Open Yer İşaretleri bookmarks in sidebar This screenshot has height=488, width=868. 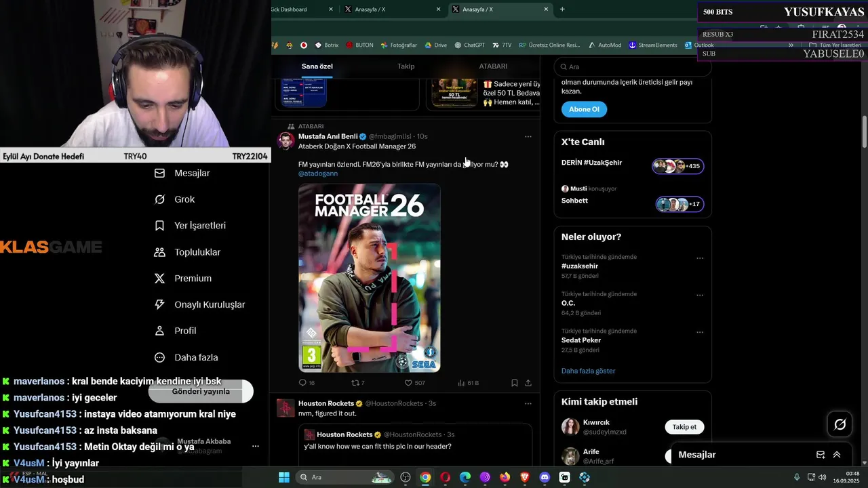click(x=190, y=226)
